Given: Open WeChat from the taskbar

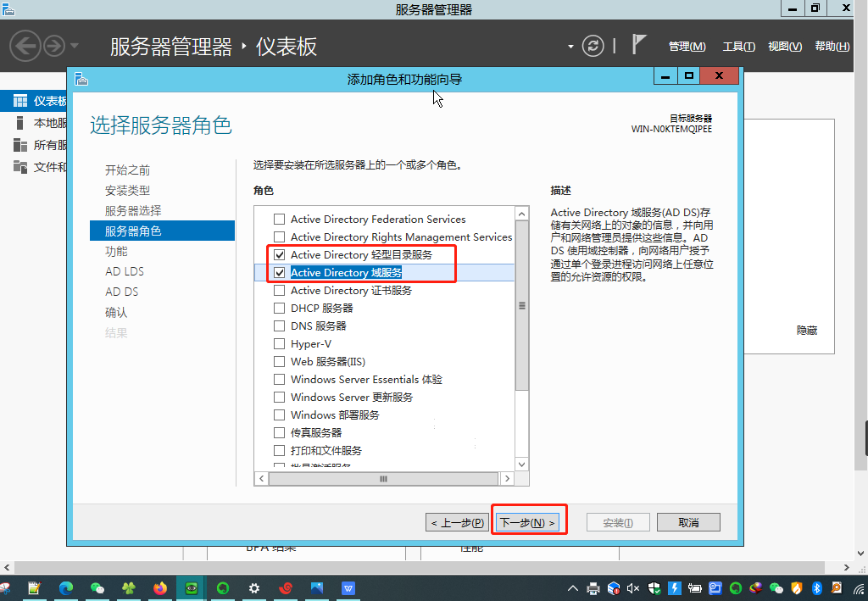Looking at the screenshot, I should 97,588.
